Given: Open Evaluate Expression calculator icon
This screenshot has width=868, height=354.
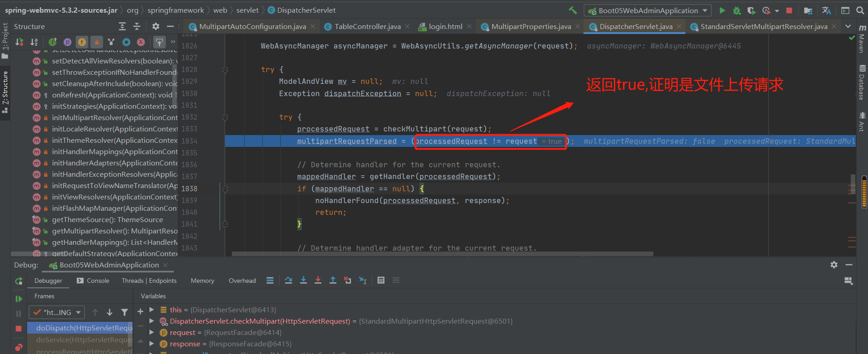Looking at the screenshot, I should click(x=381, y=280).
